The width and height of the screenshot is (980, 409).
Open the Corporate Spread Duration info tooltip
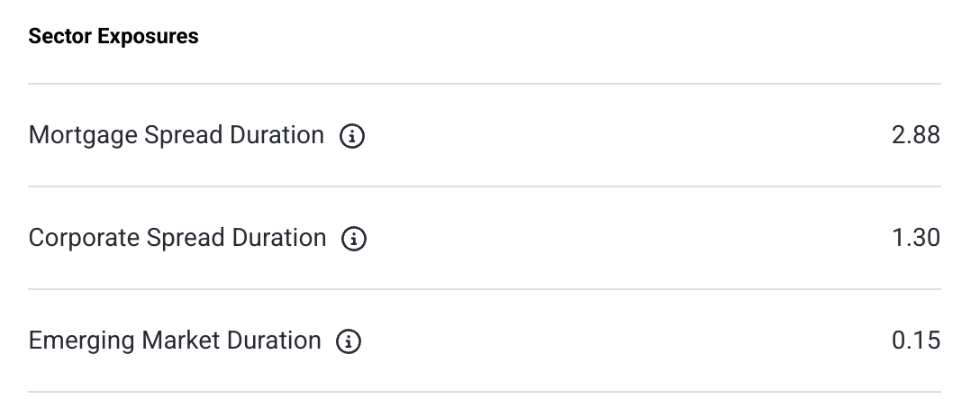click(354, 239)
